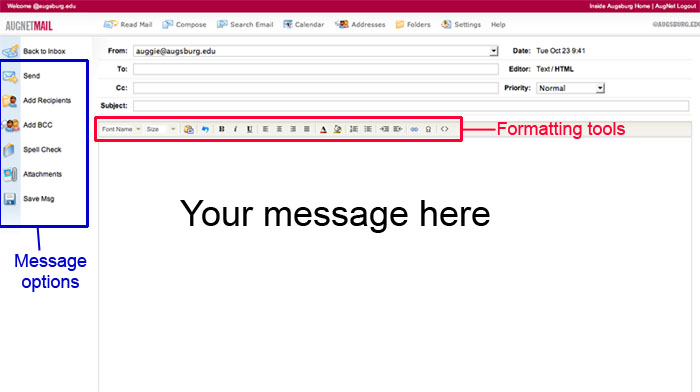The width and height of the screenshot is (700, 392).
Task: Insert special character with omega icon
Action: [x=428, y=129]
